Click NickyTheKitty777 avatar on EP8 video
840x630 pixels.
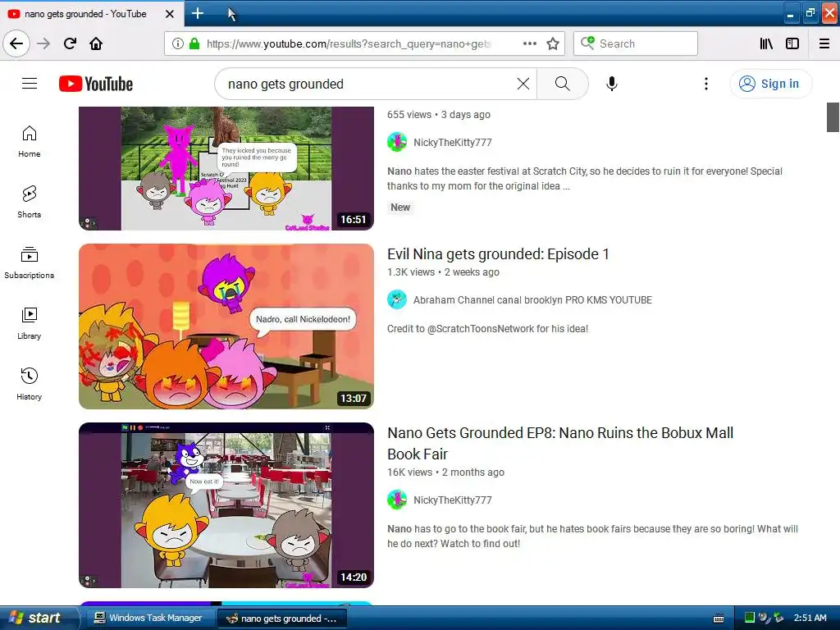(397, 500)
